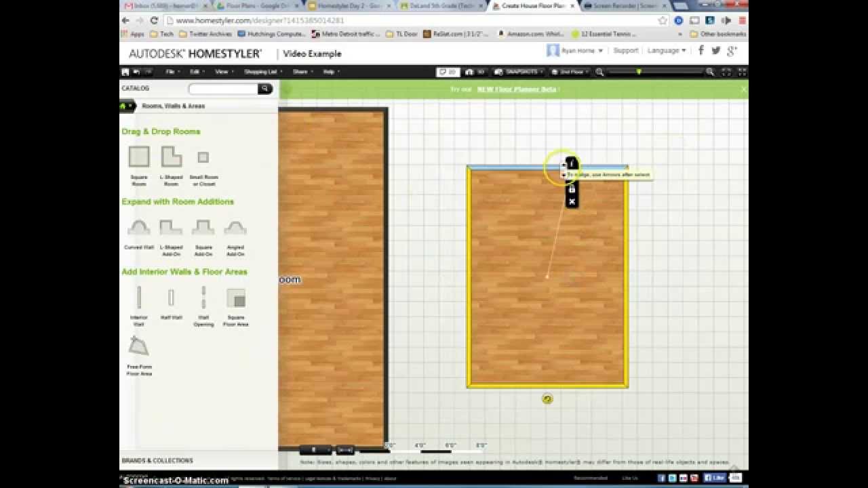Go back in browser history
Screen dimensions: 868x488
(x=125, y=20)
